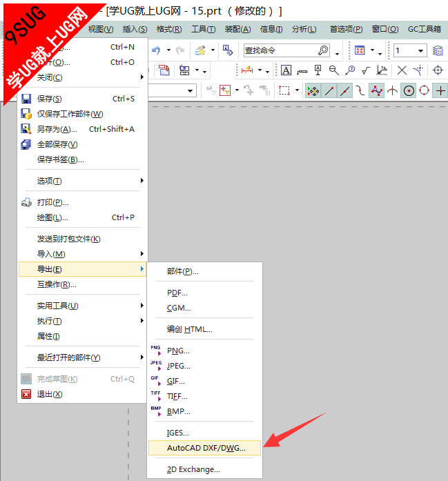Image resolution: width=448 pixels, height=481 pixels.
Task: Click 退出(X) to exit
Action: [82, 394]
